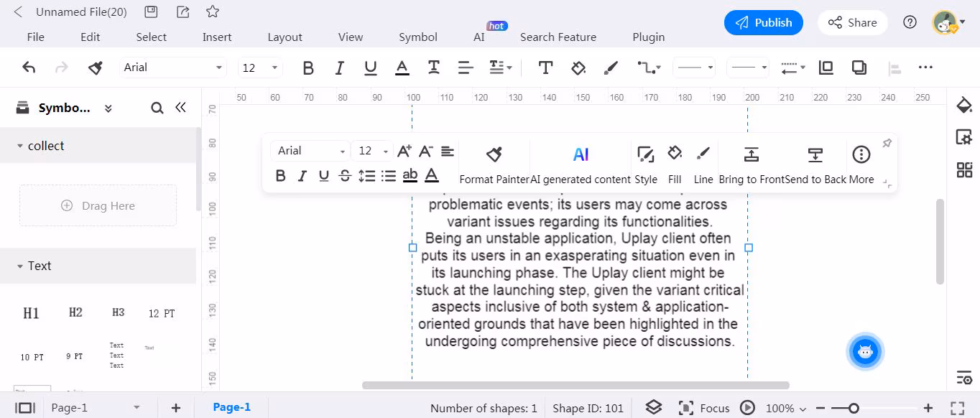
Task: Click the zoom slider handle
Action: [x=854, y=408]
